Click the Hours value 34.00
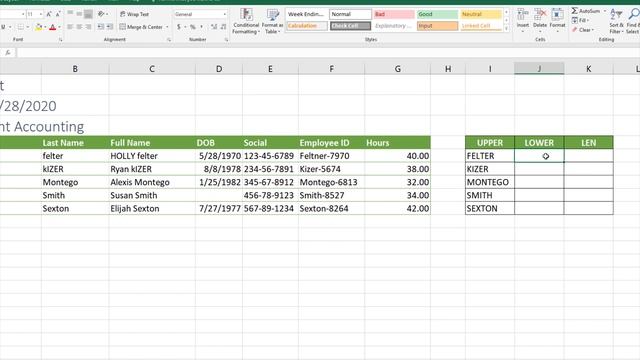 click(397, 196)
